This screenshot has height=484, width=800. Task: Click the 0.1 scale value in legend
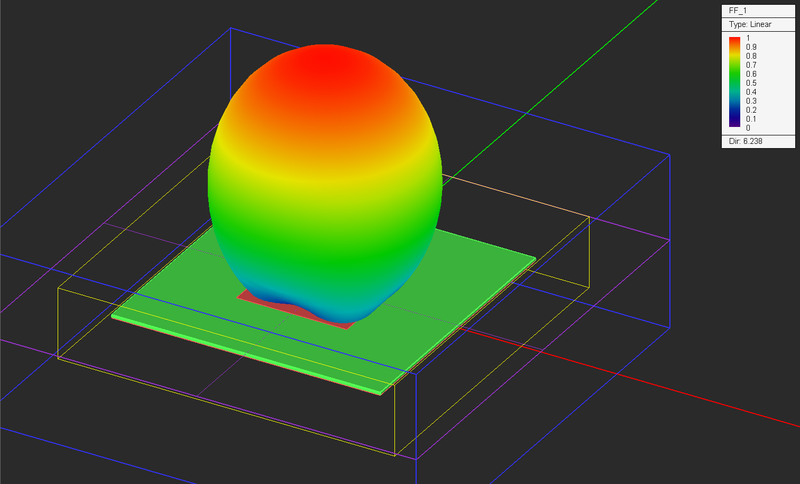tap(751, 119)
